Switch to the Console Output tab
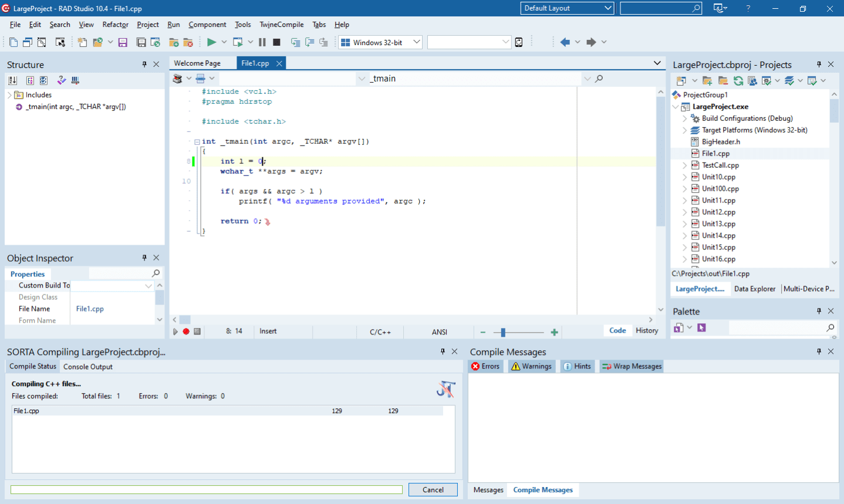 88,367
